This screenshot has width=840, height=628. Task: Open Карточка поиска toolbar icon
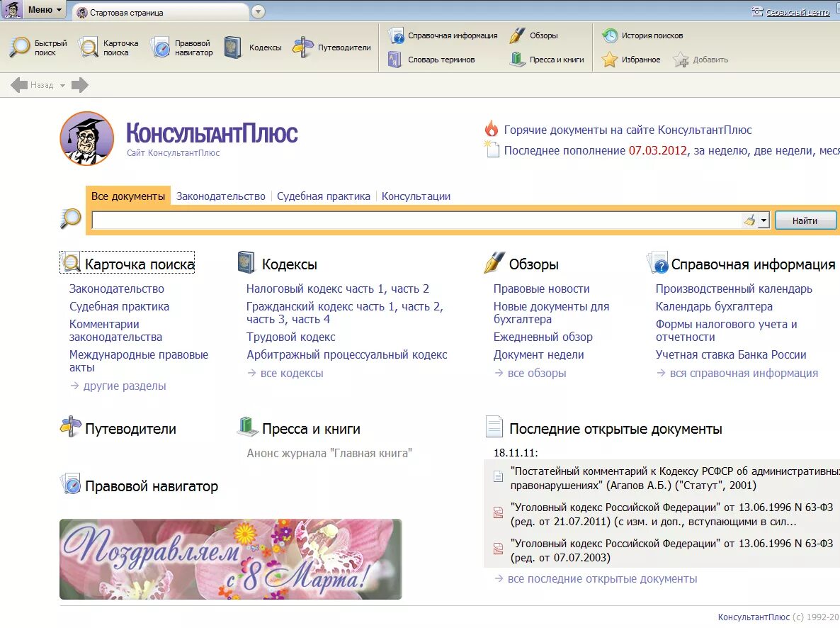pyautogui.click(x=89, y=47)
